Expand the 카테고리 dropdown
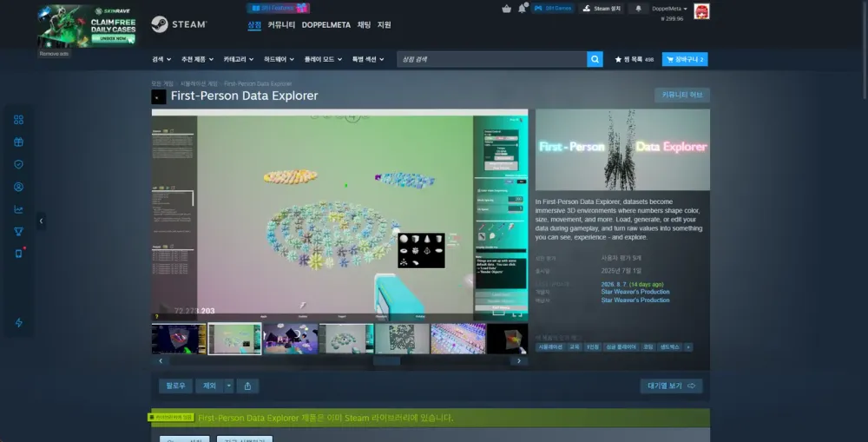The height and width of the screenshot is (442, 868). (x=239, y=59)
